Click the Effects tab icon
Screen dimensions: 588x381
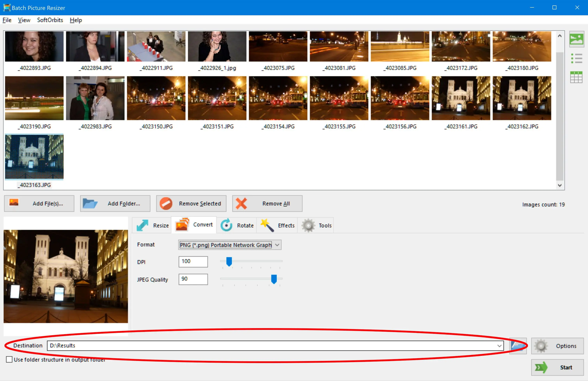[267, 225]
